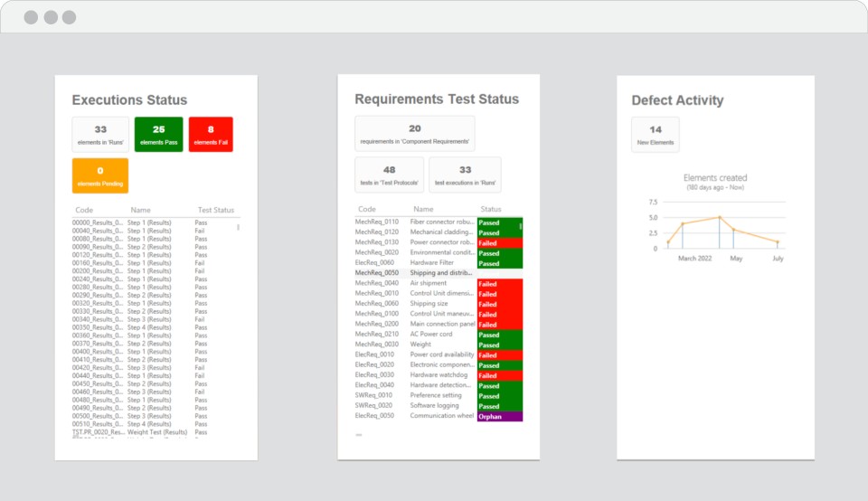
Task: Click the purple Orphan status of ElecReq_0050
Action: [x=500, y=416]
